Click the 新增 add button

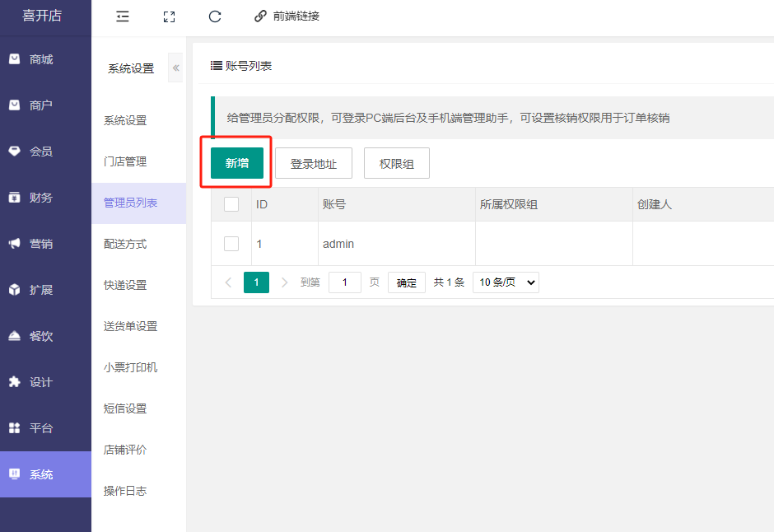tap(237, 163)
